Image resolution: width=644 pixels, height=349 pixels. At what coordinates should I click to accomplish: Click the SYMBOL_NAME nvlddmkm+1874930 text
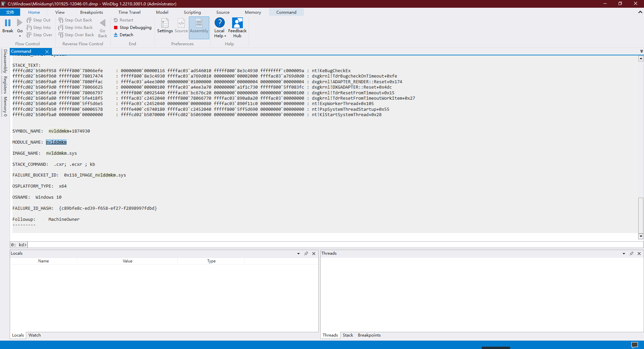pyautogui.click(x=69, y=131)
